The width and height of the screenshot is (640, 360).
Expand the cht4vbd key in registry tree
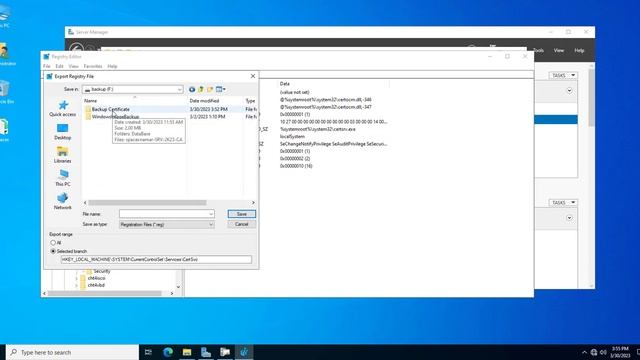(x=76, y=286)
